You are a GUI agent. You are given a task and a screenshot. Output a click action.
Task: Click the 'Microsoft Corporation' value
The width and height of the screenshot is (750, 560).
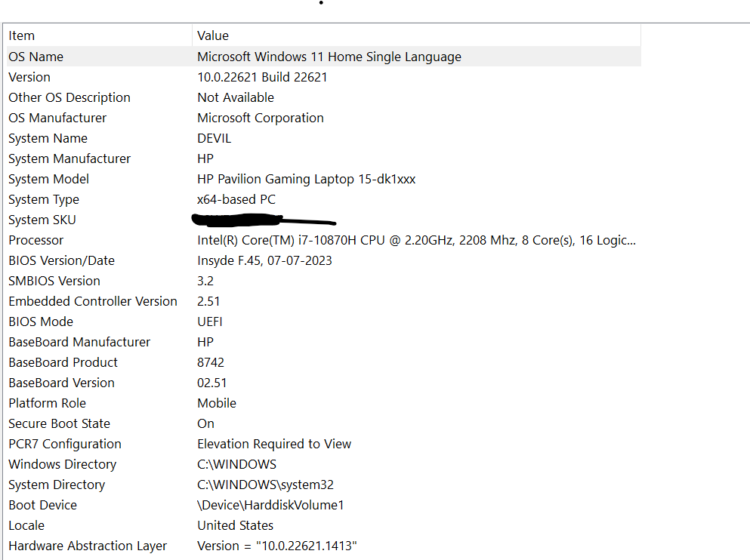click(261, 118)
